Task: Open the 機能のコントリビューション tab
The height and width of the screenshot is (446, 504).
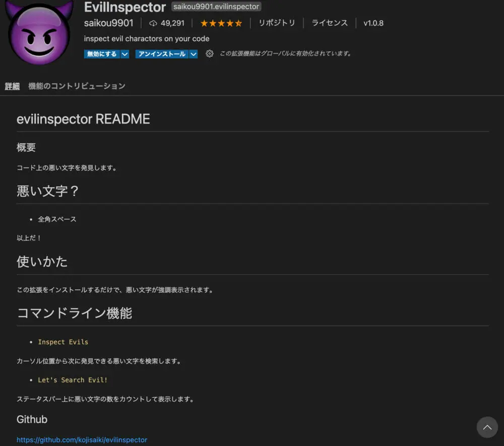Action: 77,86
